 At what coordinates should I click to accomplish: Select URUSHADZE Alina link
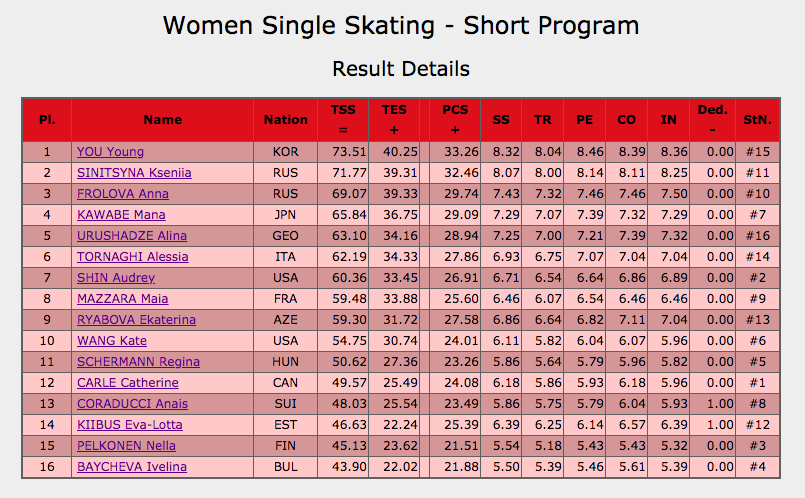click(132, 236)
